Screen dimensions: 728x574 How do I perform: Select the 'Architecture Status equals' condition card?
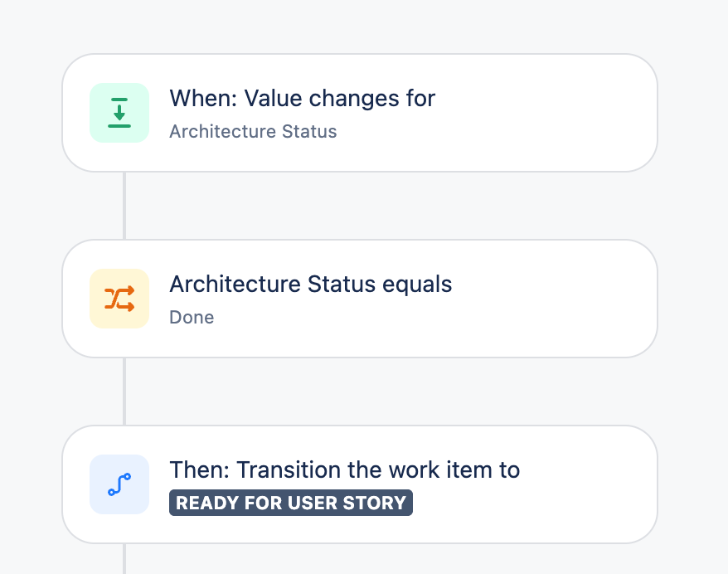[x=360, y=299]
